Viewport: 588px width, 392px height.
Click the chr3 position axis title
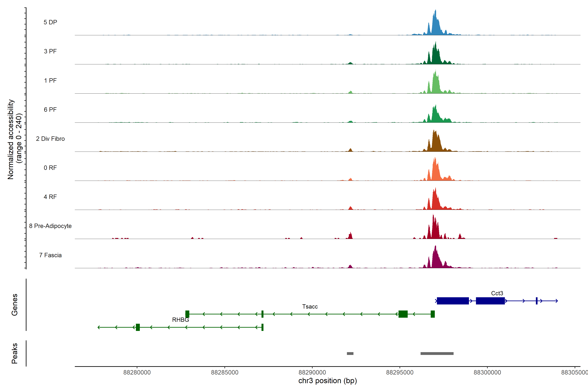tap(327, 381)
